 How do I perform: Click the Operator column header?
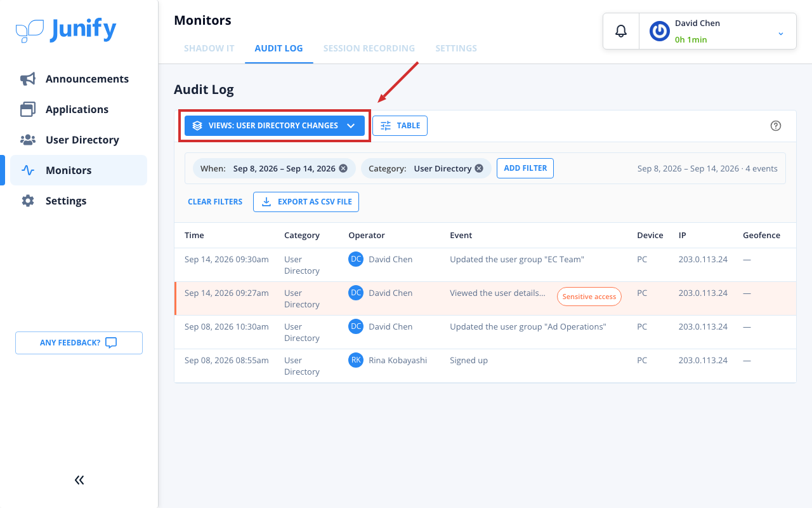[367, 235]
